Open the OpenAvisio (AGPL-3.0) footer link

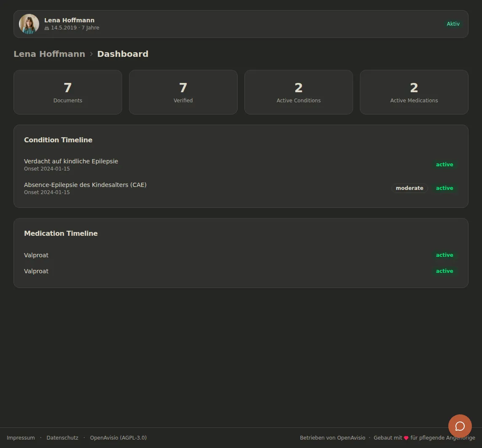118,437
